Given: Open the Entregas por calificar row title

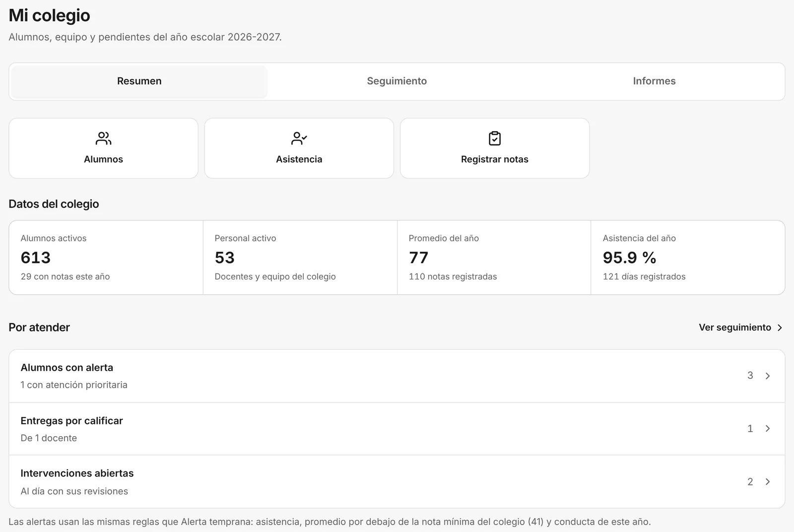Looking at the screenshot, I should point(71,421).
